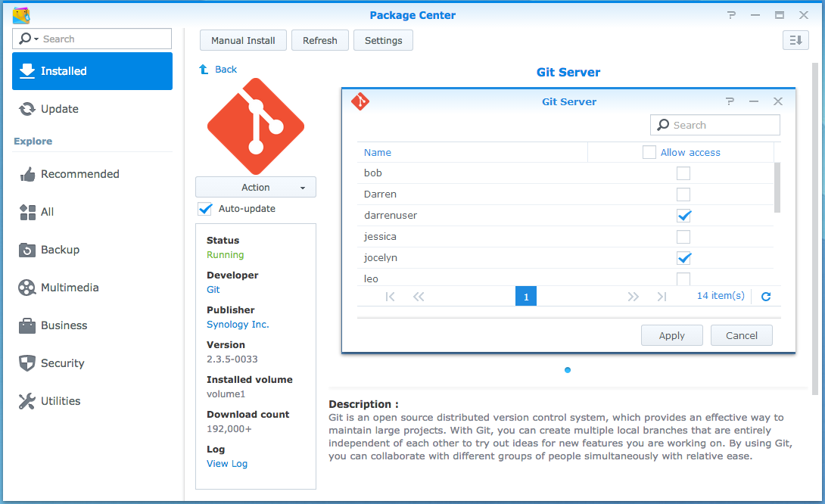Screen dimensions: 825x504
Task: Select the bob user row
Action: [x=565, y=173]
